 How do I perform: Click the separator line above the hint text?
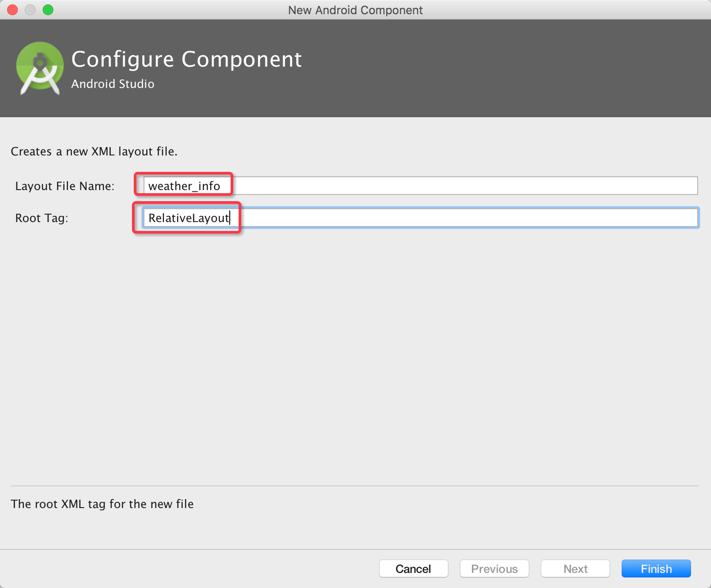pos(355,486)
